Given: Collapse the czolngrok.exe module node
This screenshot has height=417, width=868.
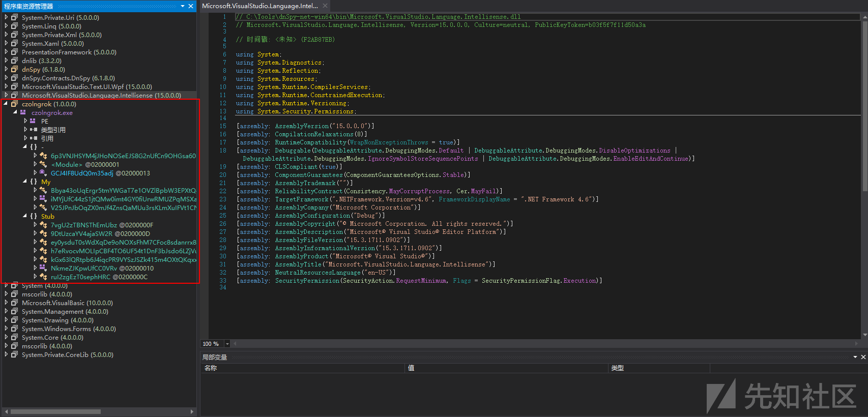Looking at the screenshot, I should (x=15, y=112).
